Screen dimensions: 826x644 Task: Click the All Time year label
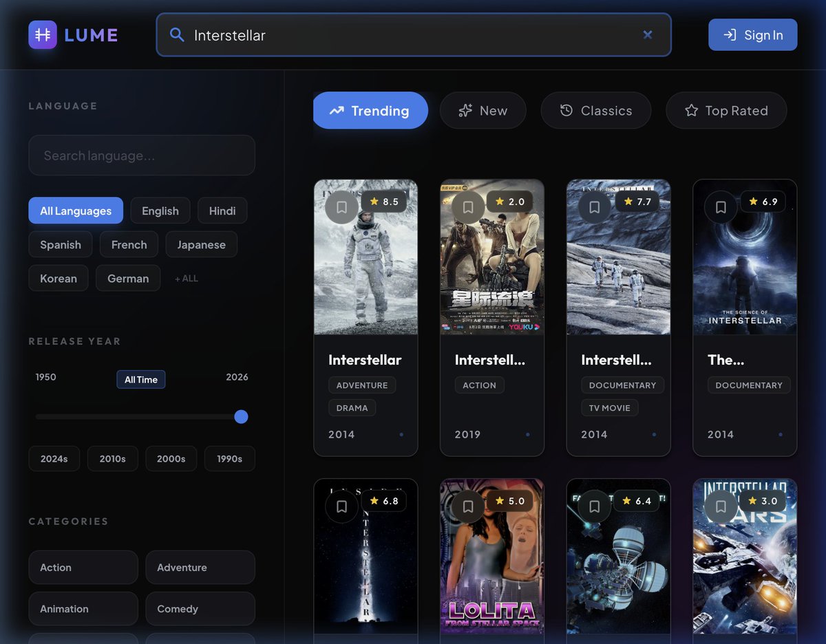tap(141, 379)
